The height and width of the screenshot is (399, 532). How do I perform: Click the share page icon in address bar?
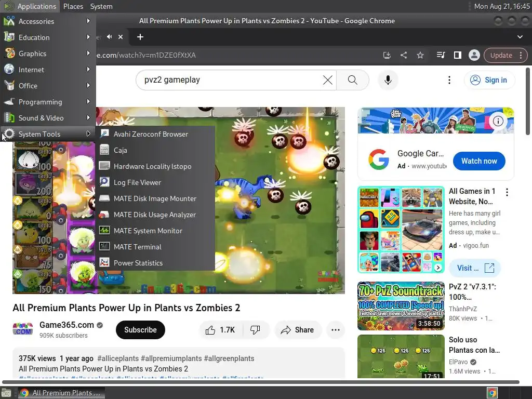[x=403, y=55]
